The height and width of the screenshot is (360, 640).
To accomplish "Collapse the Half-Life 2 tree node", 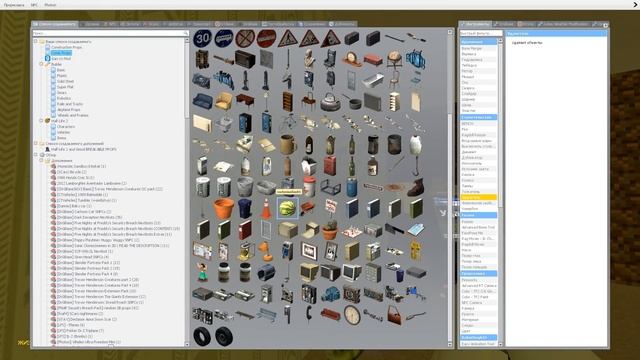I will click(x=41, y=121).
